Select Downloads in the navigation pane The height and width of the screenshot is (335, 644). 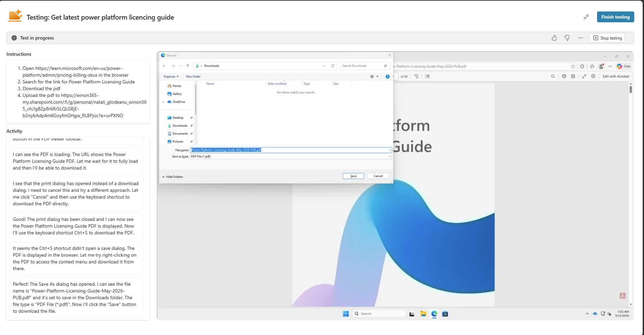pyautogui.click(x=178, y=126)
